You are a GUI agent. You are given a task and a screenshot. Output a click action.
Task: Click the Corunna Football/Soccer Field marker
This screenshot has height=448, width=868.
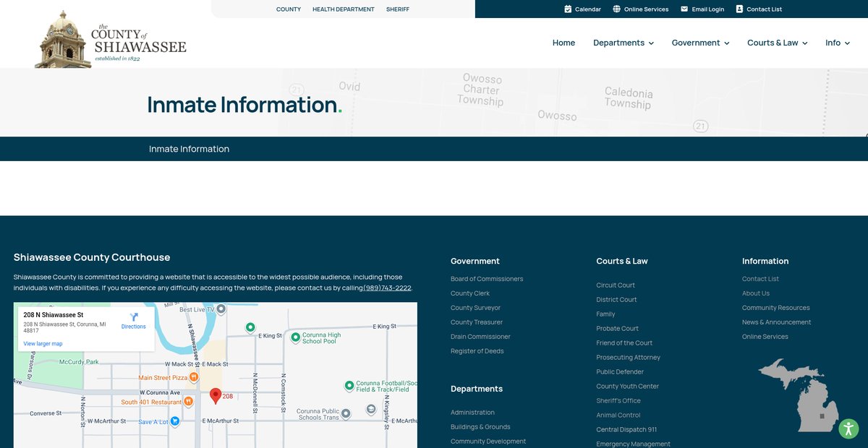[x=349, y=386]
